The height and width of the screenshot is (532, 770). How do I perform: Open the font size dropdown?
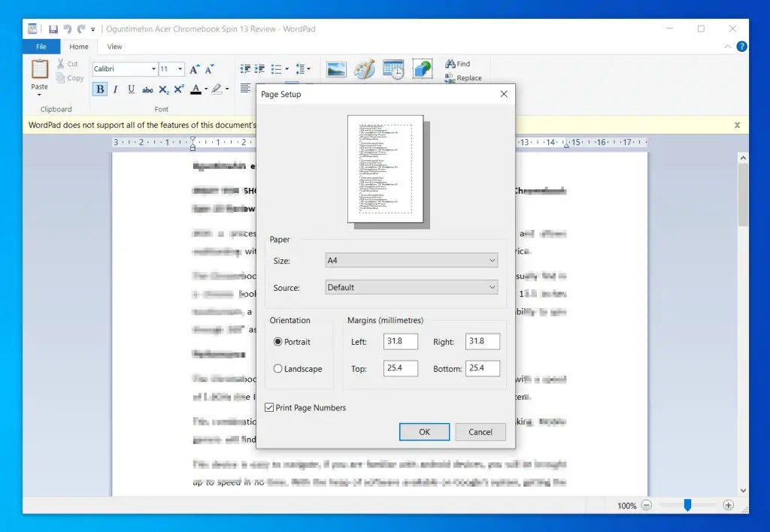179,68
